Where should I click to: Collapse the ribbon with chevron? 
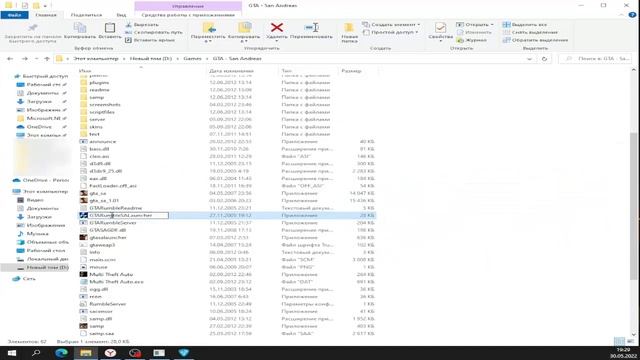[621, 15]
